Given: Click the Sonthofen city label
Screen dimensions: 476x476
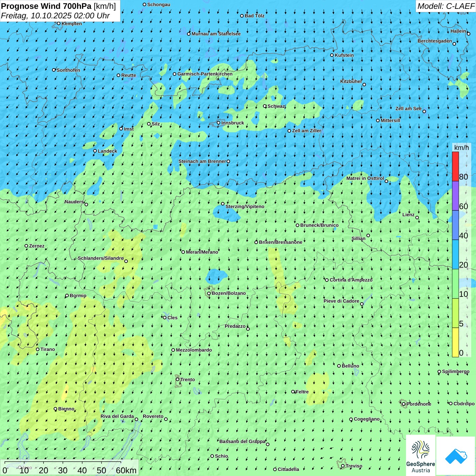Looking at the screenshot, I should (x=68, y=70).
